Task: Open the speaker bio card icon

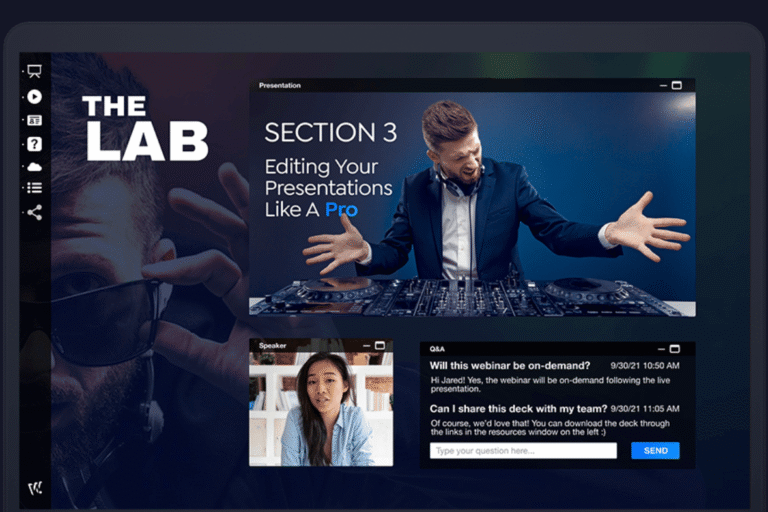Action: [x=34, y=121]
